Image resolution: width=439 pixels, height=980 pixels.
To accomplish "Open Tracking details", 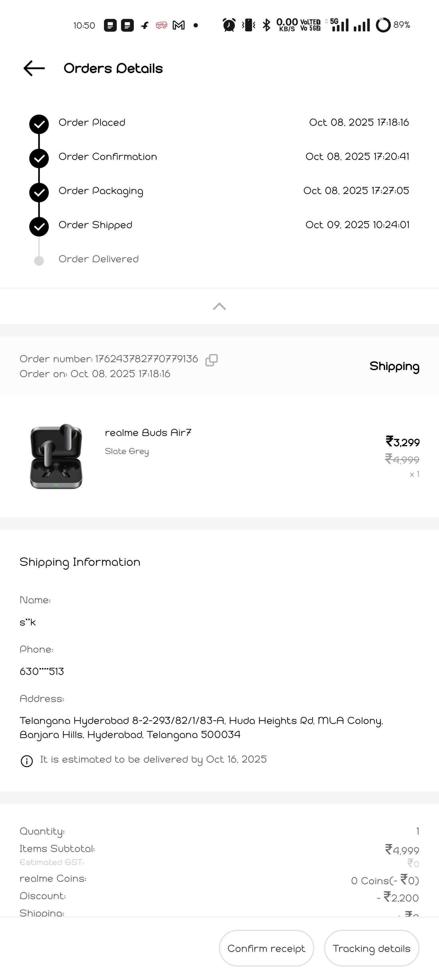I will tap(371, 948).
